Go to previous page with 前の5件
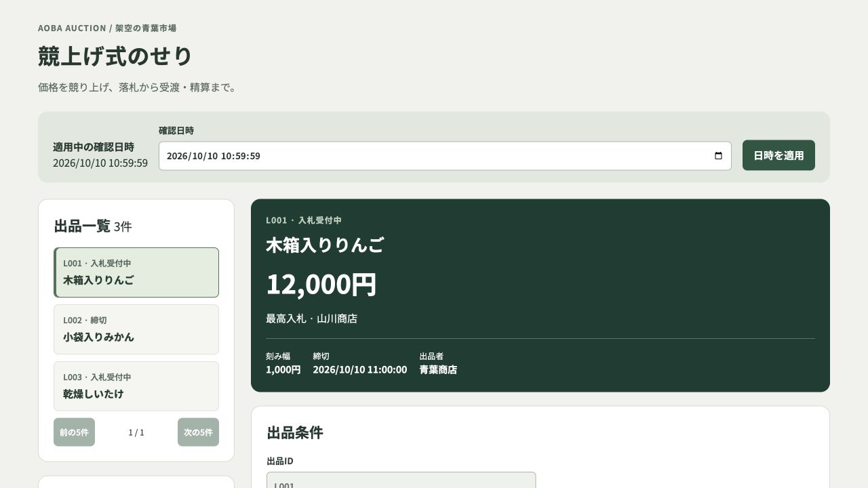 [x=75, y=432]
